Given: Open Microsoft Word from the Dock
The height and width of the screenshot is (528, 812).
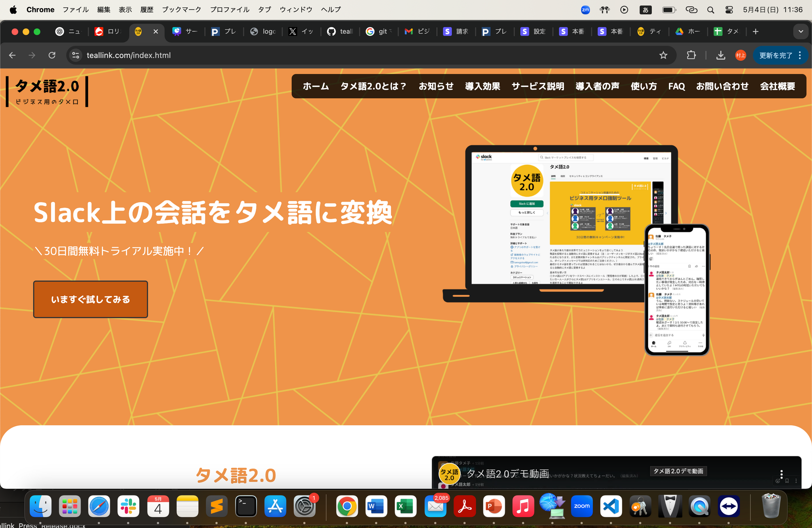Looking at the screenshot, I should [376, 506].
